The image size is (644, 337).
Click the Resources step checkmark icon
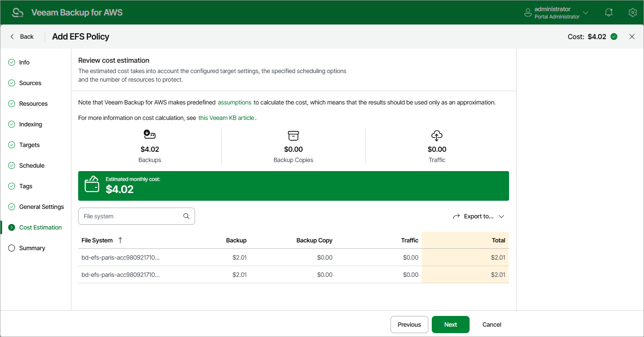12,104
